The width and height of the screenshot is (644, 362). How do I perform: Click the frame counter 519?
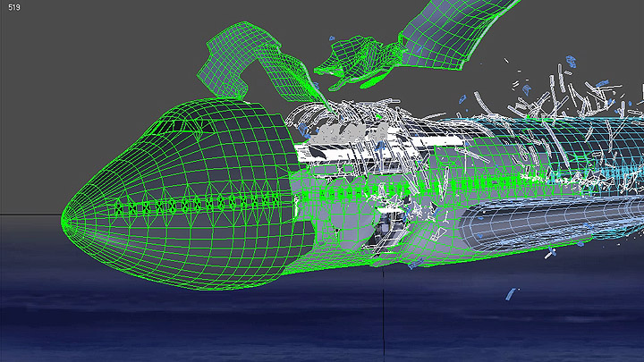(x=14, y=7)
